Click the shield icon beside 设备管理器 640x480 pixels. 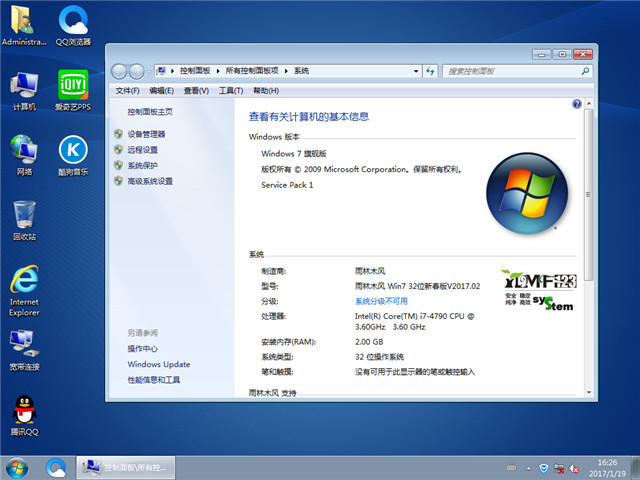click(x=118, y=134)
